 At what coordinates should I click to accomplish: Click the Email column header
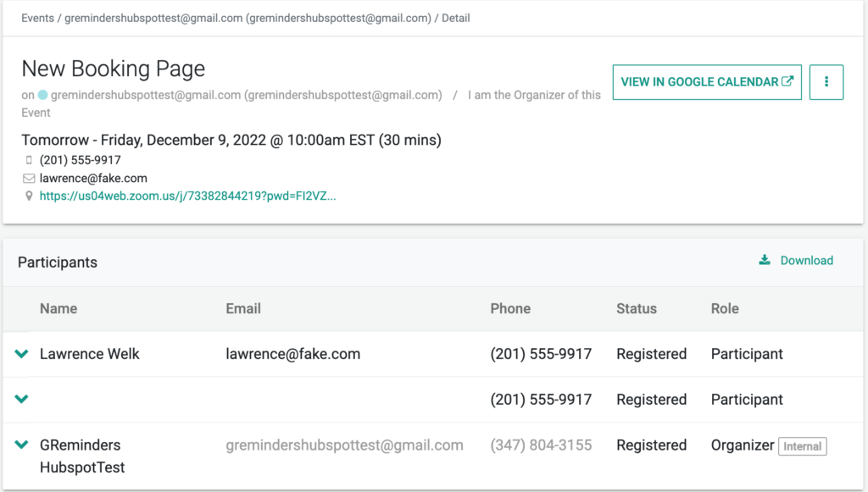243,308
